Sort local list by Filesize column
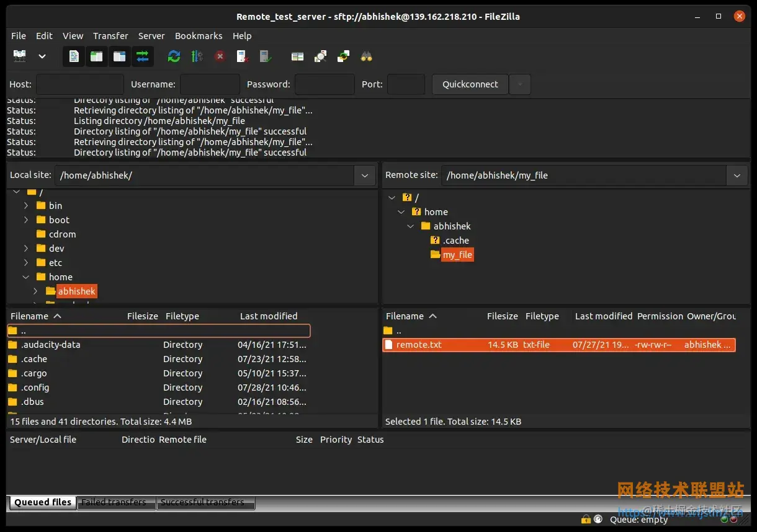 [x=143, y=316]
